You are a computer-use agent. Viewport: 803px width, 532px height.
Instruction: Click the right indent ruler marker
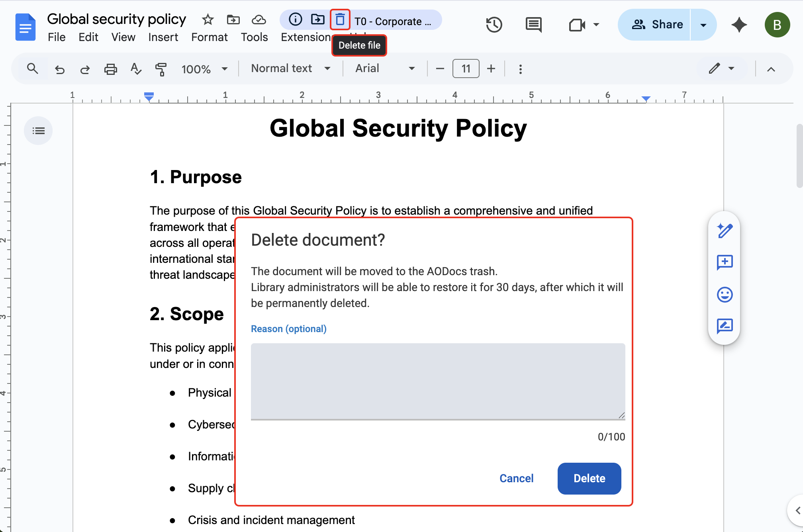coord(646,98)
